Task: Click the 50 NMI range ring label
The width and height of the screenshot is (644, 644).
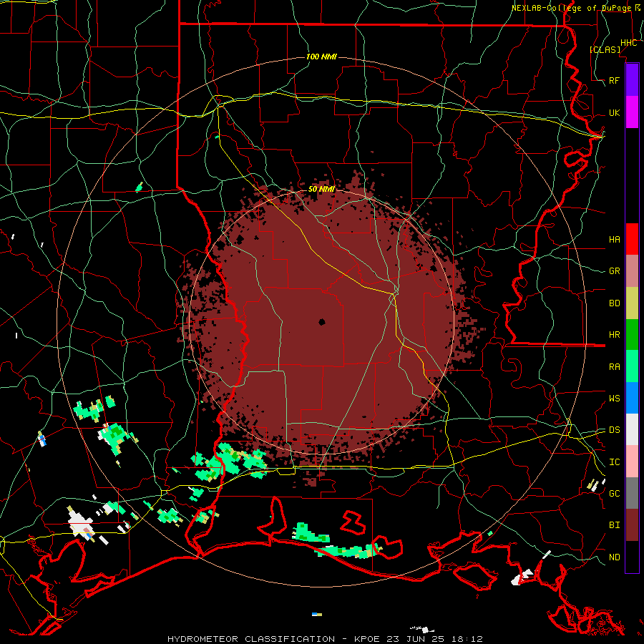Action: click(321, 190)
